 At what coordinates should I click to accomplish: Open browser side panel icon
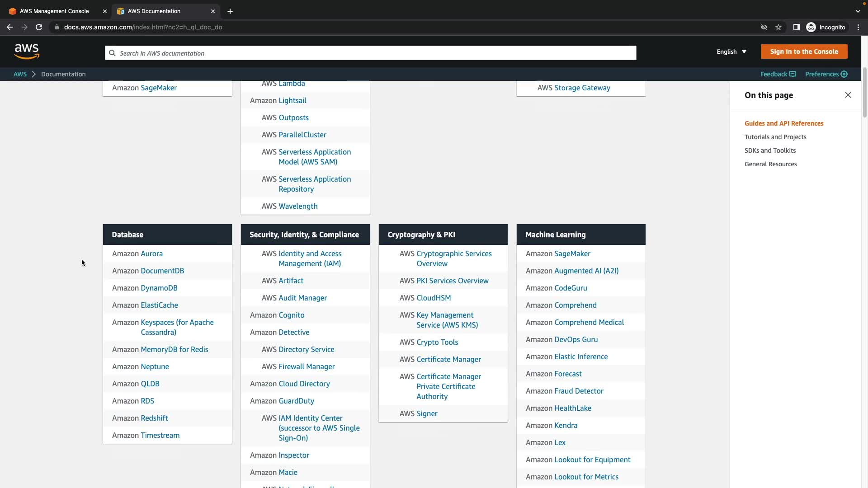[796, 27]
